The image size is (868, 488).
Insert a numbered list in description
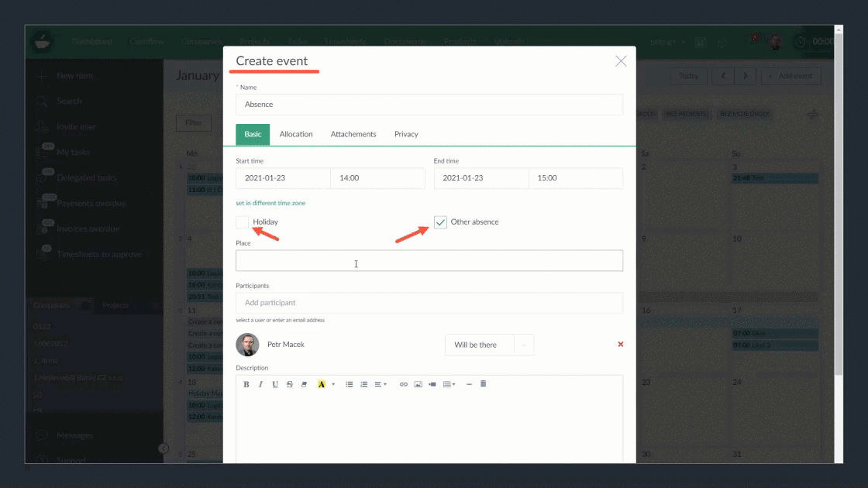click(364, 384)
